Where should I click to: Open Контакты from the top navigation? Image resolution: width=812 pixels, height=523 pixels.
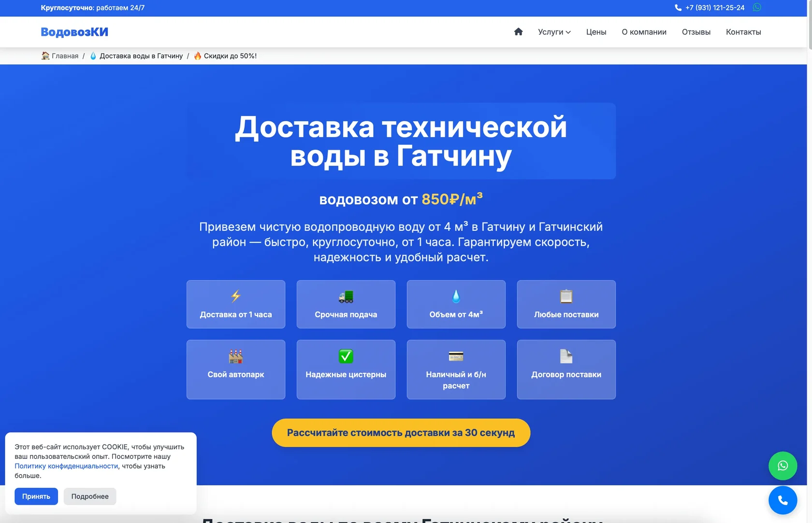[743, 31]
